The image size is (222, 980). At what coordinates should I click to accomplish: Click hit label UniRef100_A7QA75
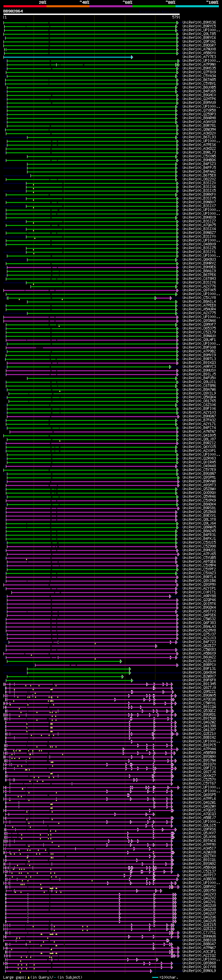(x=199, y=225)
